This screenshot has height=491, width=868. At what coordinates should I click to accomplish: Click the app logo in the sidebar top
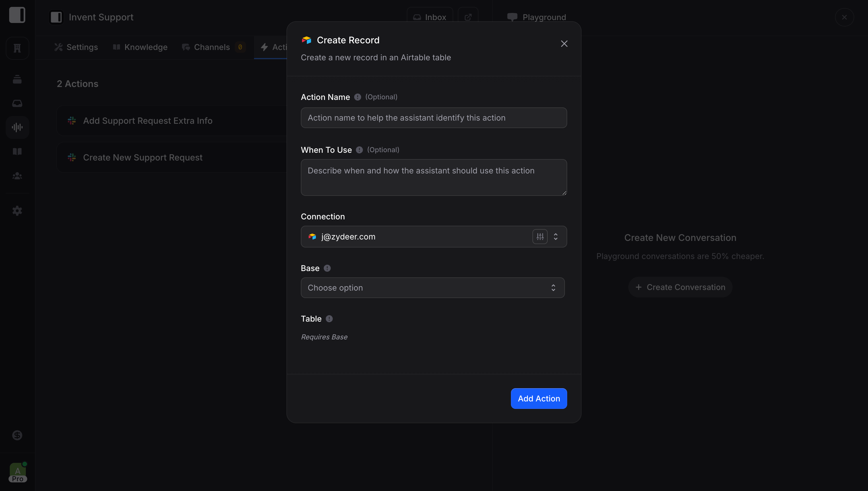(x=17, y=15)
